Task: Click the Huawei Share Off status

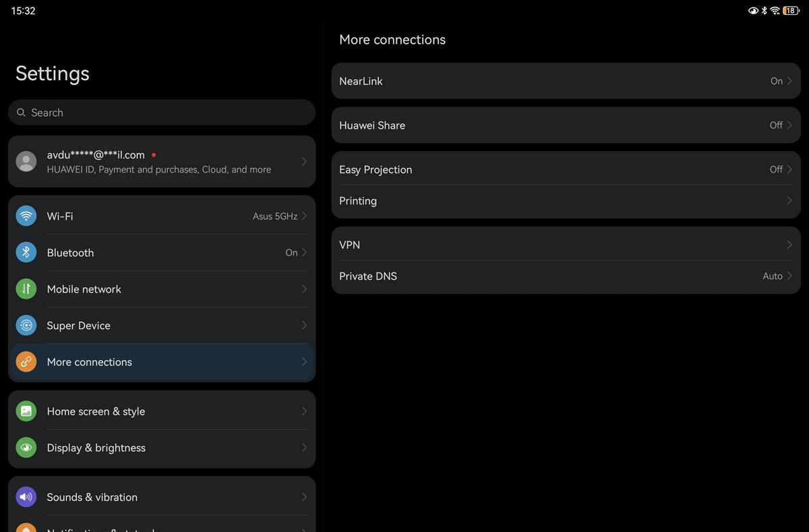Action: click(776, 125)
